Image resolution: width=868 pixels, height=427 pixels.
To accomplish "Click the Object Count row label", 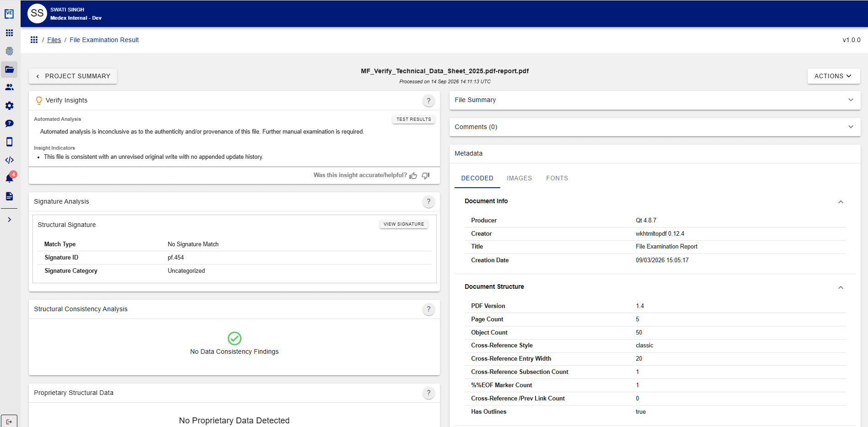I will tap(489, 332).
